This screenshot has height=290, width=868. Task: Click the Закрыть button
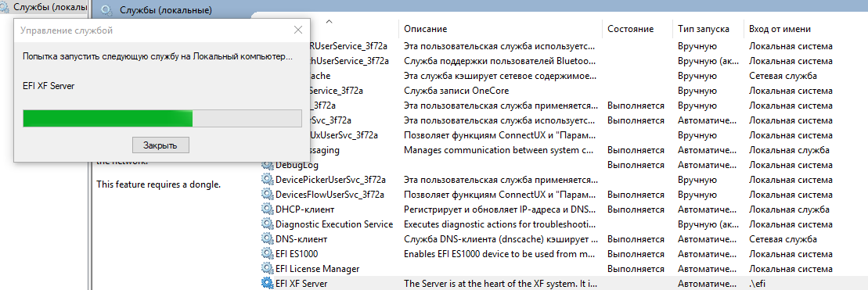(x=160, y=145)
